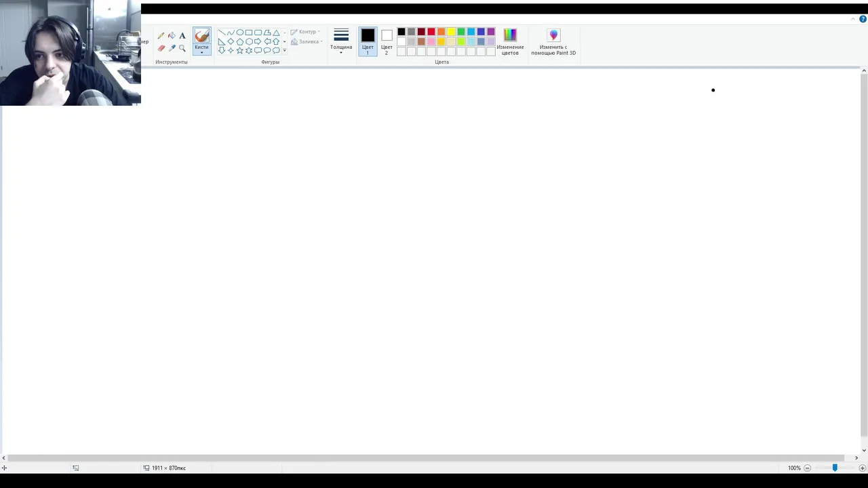Choose the Oval callout shape

click(x=267, y=50)
